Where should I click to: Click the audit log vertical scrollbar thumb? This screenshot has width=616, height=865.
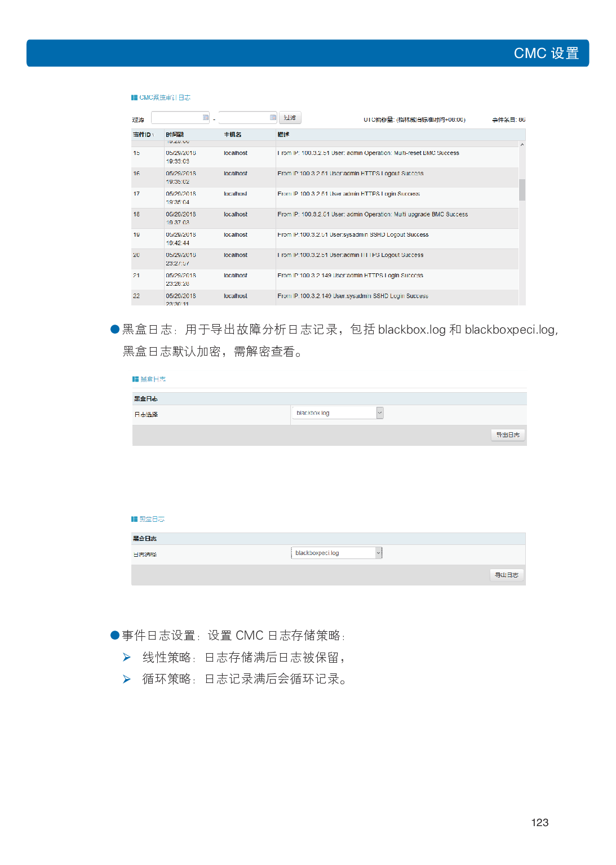coord(522,190)
